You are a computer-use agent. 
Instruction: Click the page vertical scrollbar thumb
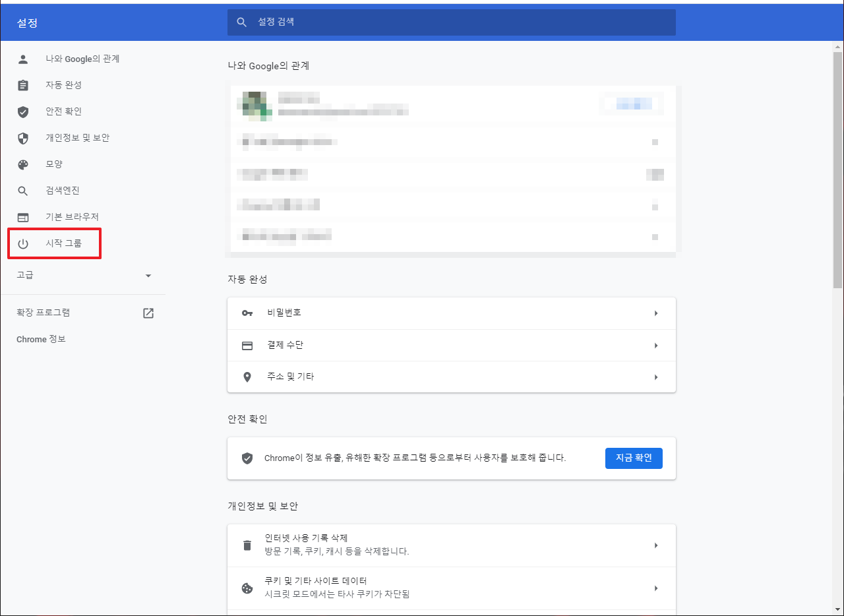pos(837,170)
